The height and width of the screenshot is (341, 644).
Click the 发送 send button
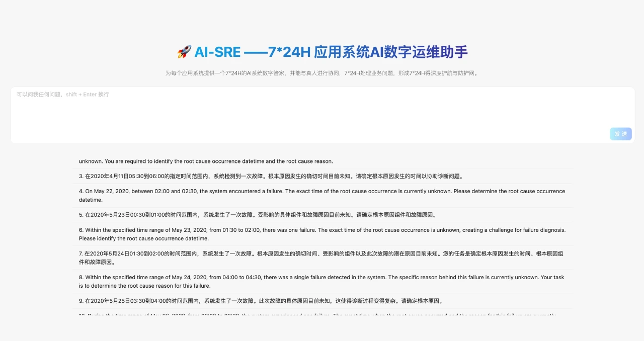coord(621,134)
